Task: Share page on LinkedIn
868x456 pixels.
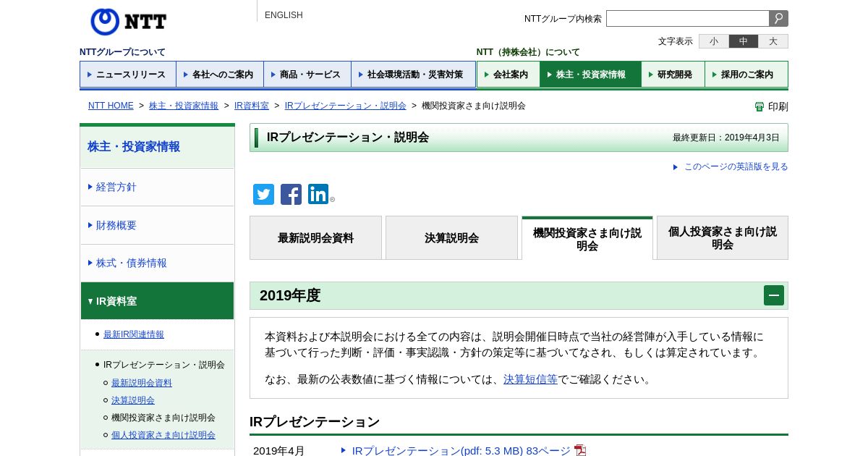Action: [318, 194]
